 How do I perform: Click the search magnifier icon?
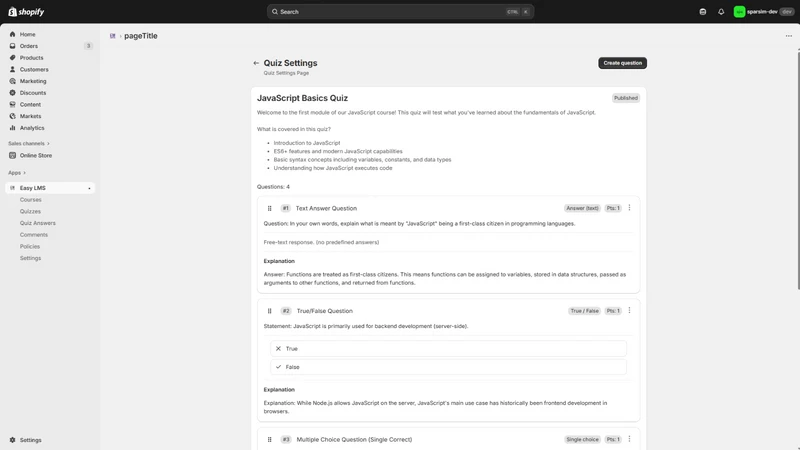pos(274,12)
